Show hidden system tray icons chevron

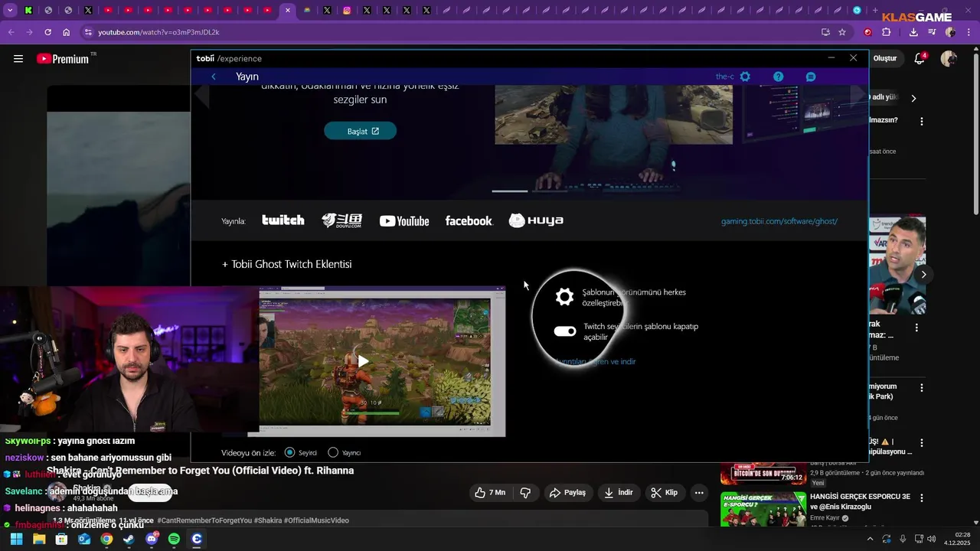[x=870, y=539]
